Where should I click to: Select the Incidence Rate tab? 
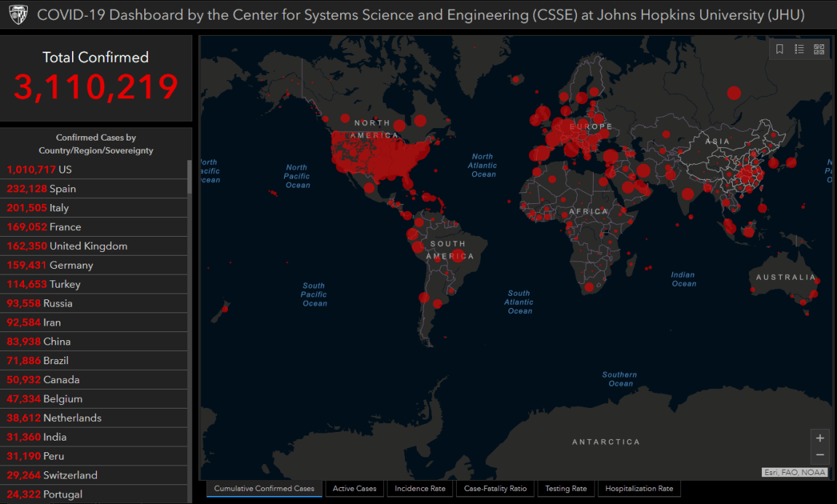pos(420,489)
